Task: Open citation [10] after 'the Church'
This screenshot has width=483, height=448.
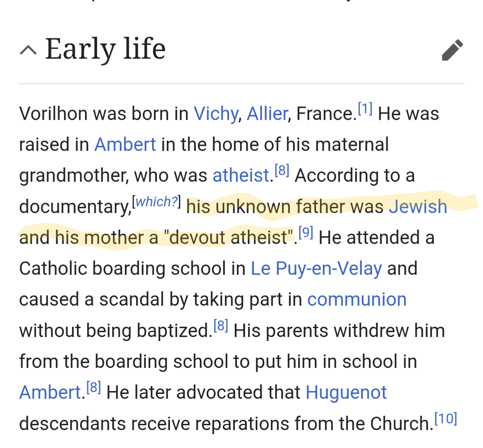Action: 445,418
